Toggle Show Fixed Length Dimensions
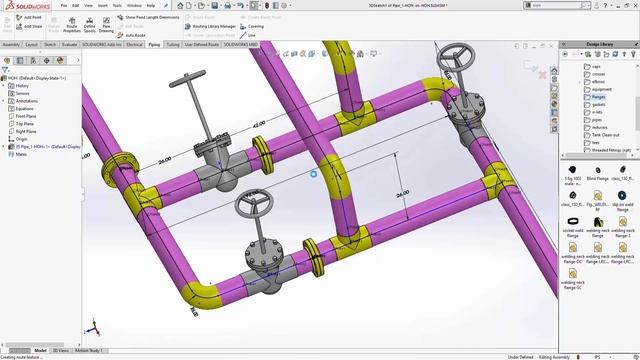 click(148, 18)
